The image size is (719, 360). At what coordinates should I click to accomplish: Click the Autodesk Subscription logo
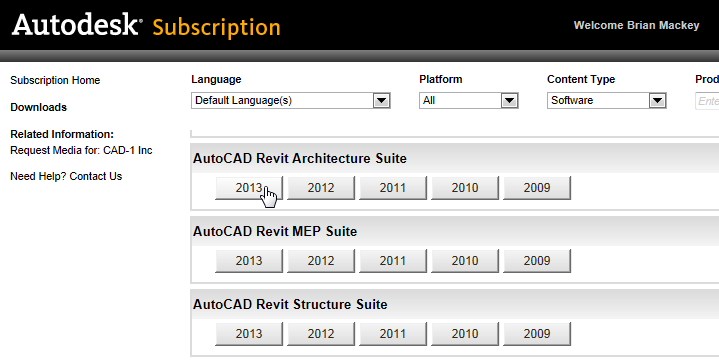[x=146, y=26]
